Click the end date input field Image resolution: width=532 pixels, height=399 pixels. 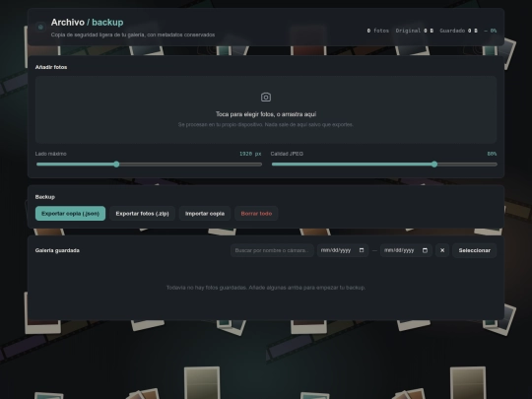tap(406, 250)
